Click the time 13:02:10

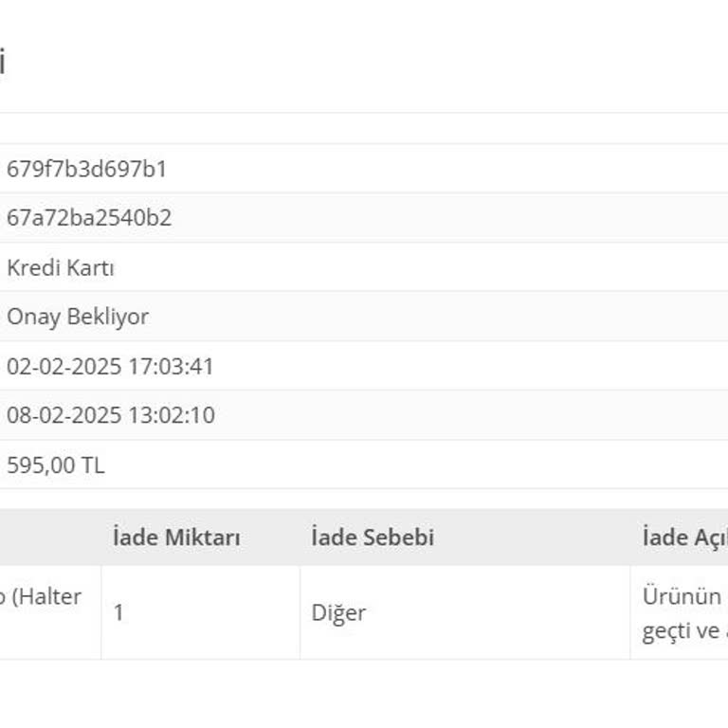click(172, 416)
